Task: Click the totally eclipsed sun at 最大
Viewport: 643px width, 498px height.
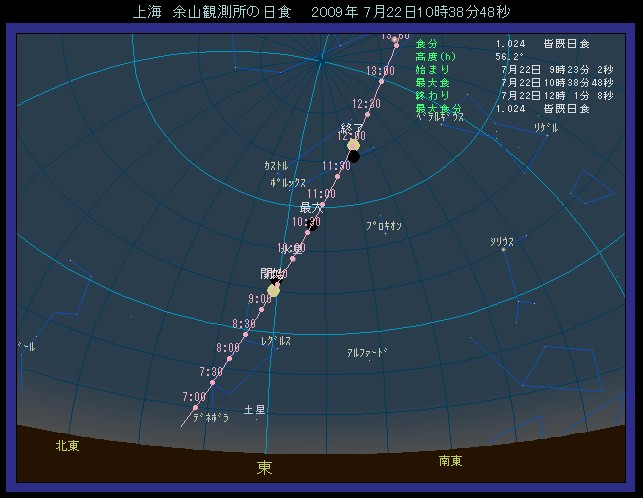Action: [314, 227]
